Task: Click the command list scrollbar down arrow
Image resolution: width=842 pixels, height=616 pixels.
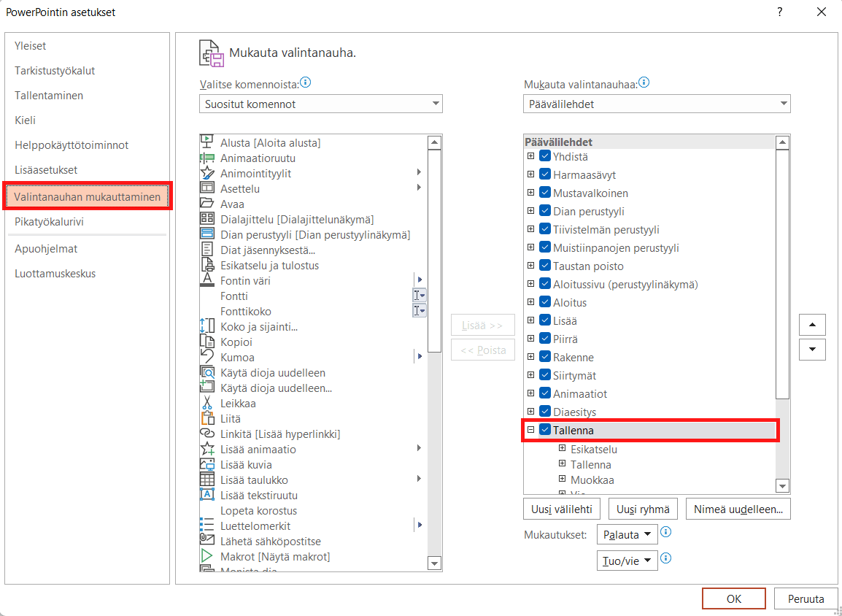Action: [434, 563]
